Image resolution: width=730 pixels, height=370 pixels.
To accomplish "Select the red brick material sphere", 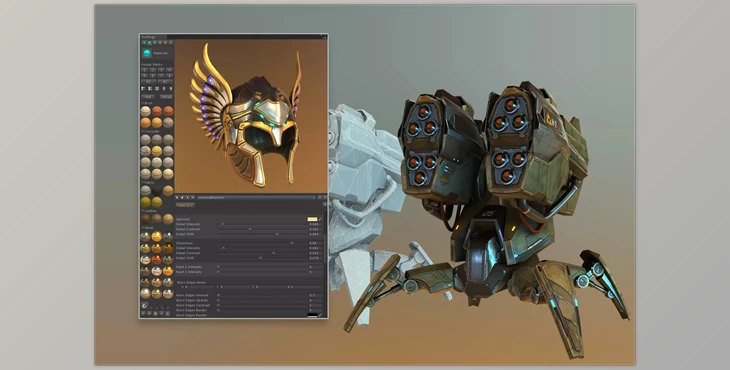I will point(157,111).
